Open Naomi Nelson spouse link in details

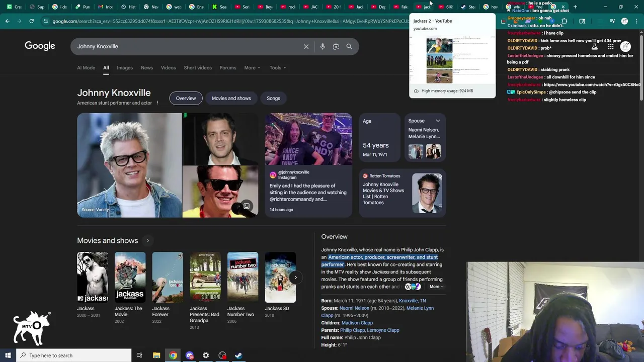[x=354, y=308]
